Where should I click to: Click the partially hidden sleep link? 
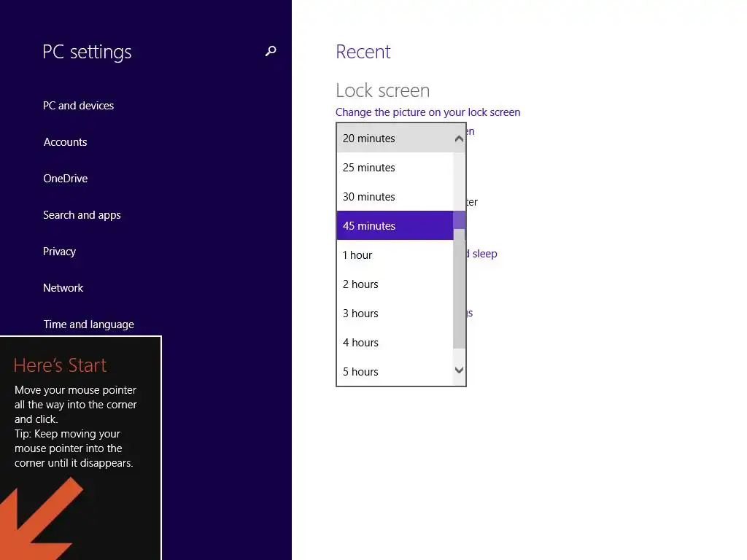(481, 254)
